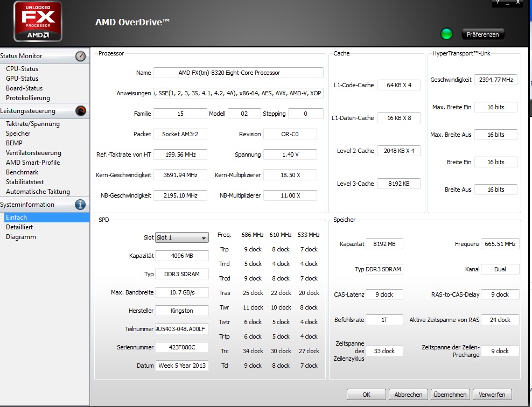Click the Übernehmen button

point(450,395)
